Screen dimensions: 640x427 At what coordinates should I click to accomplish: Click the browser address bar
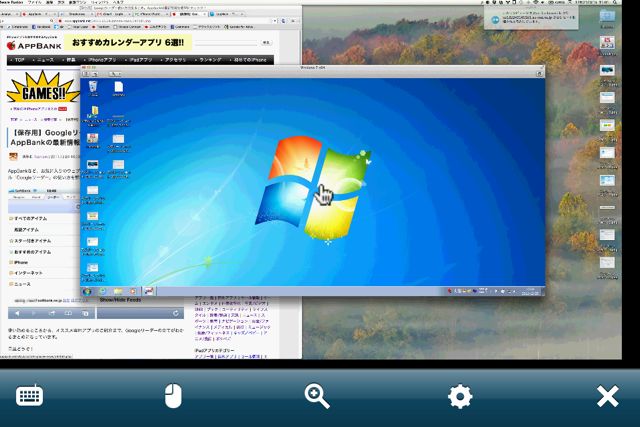165,20
